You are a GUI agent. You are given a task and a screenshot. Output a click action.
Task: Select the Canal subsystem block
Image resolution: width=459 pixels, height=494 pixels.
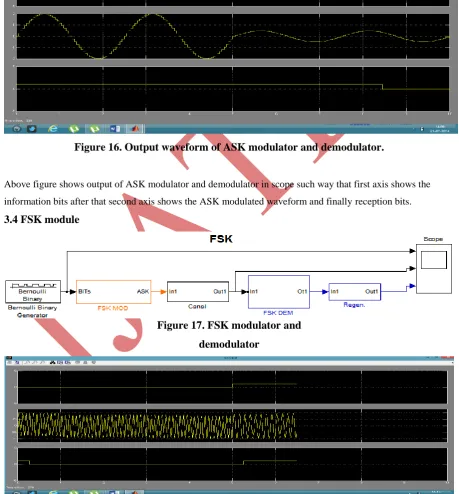tap(198, 292)
